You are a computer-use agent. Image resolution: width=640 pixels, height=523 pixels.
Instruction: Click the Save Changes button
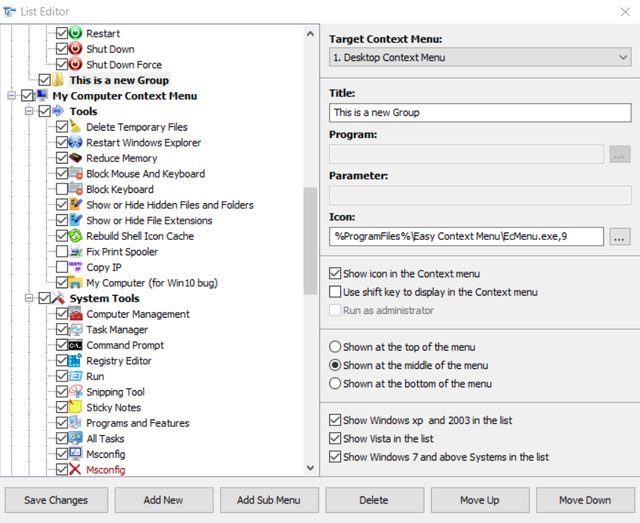click(56, 500)
